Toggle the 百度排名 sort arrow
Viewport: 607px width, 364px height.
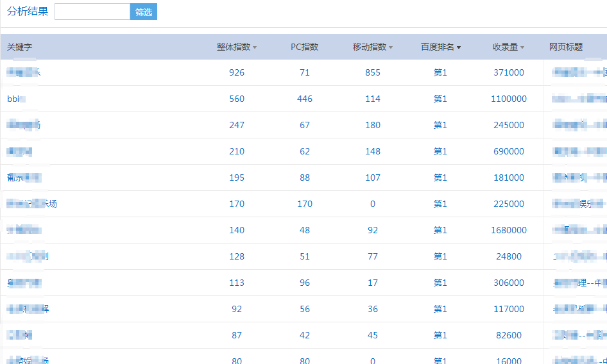coord(459,47)
